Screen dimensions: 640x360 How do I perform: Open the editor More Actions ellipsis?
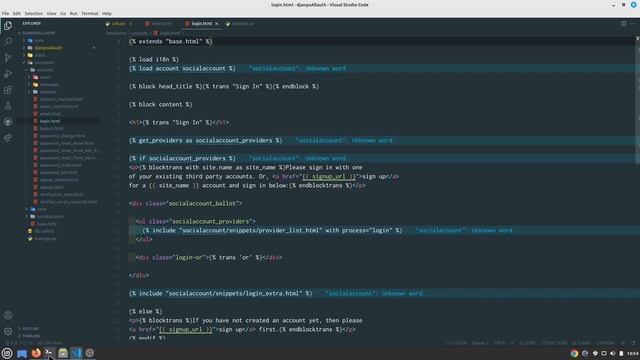633,24
